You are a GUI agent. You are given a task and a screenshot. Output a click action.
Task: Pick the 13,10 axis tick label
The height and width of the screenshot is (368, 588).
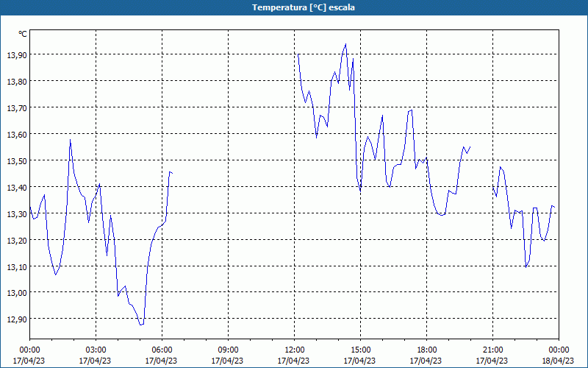(17, 267)
